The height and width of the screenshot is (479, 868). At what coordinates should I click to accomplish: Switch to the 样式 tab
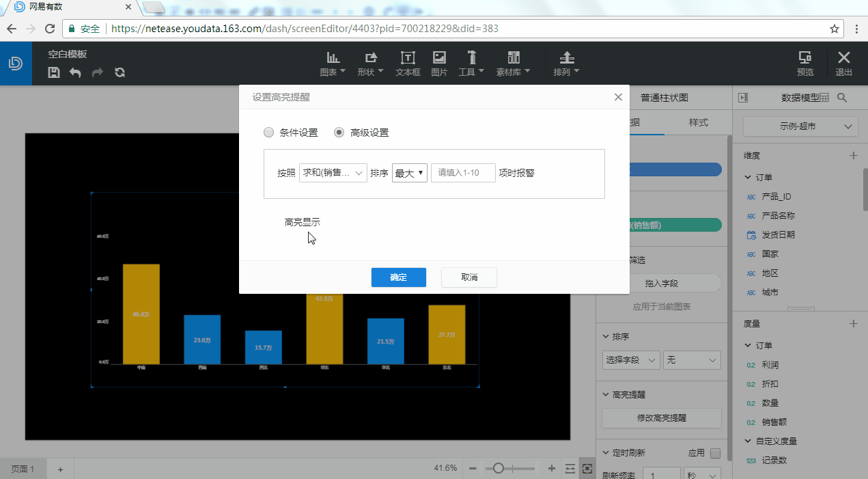(x=698, y=123)
